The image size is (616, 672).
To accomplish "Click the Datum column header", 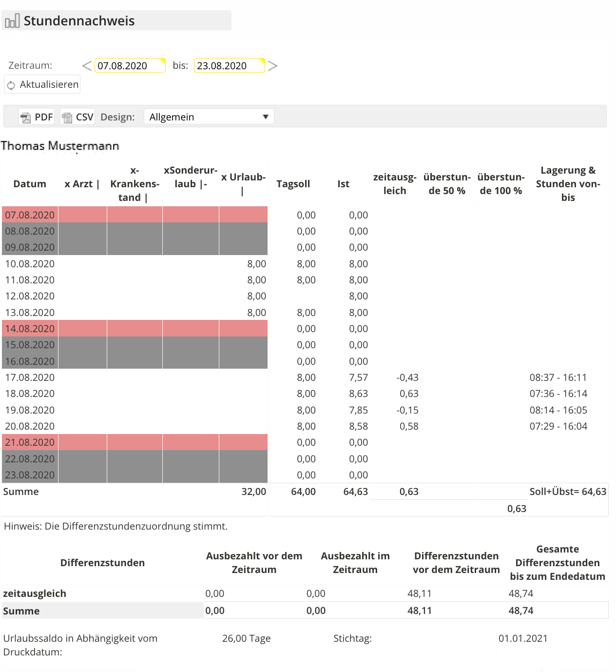I will point(30,184).
